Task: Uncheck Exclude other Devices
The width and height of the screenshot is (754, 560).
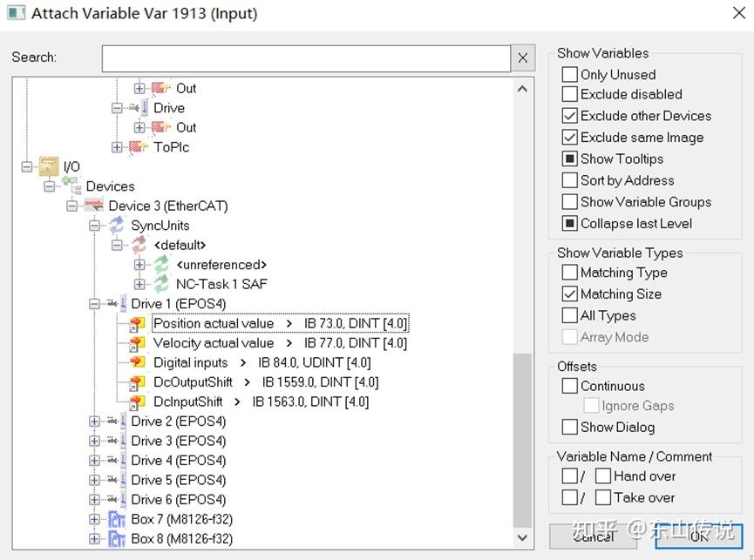Action: tap(569, 115)
